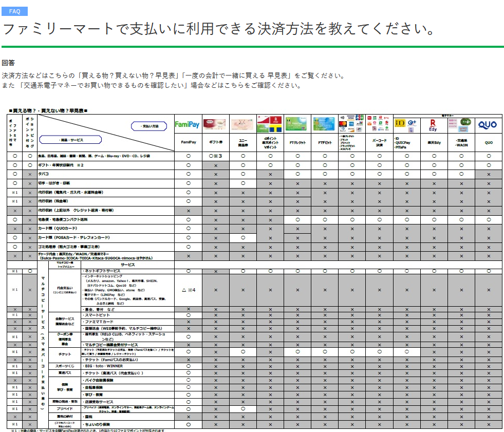Click the 商品・サービス rounded label
This screenshot has width=504, height=432.
click(x=70, y=140)
